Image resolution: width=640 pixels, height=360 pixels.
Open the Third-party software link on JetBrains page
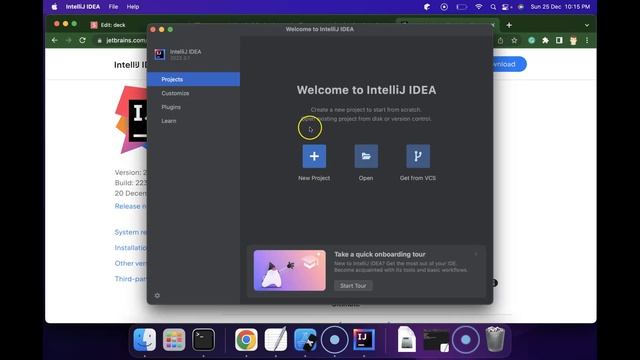pos(130,279)
